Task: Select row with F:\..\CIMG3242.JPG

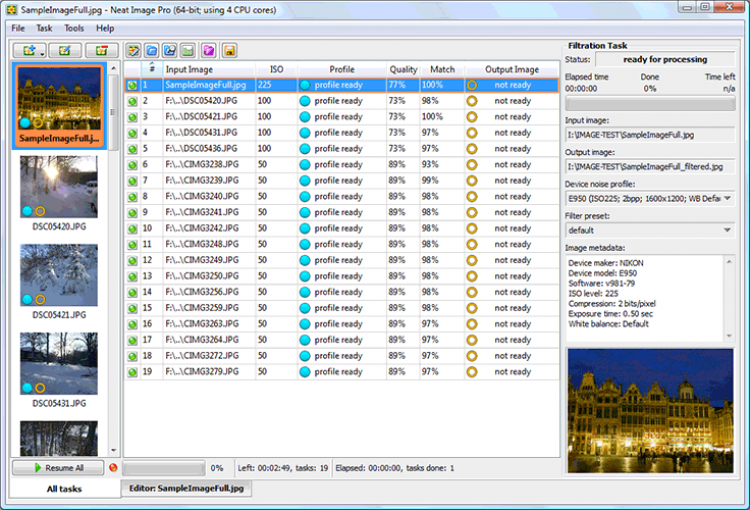Action: click(342, 228)
